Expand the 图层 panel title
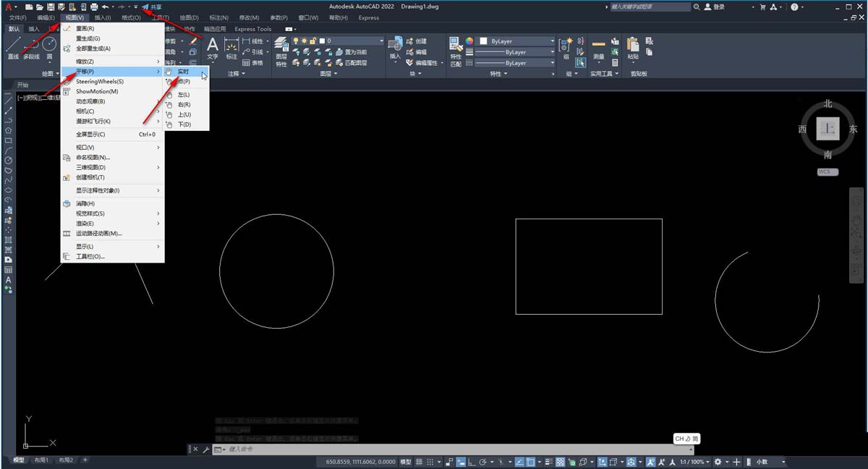The image size is (868, 469). click(328, 74)
